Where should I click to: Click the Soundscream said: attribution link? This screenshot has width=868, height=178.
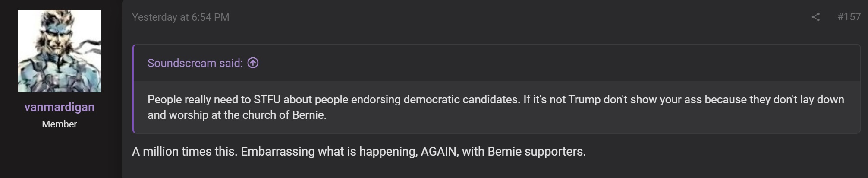(195, 63)
